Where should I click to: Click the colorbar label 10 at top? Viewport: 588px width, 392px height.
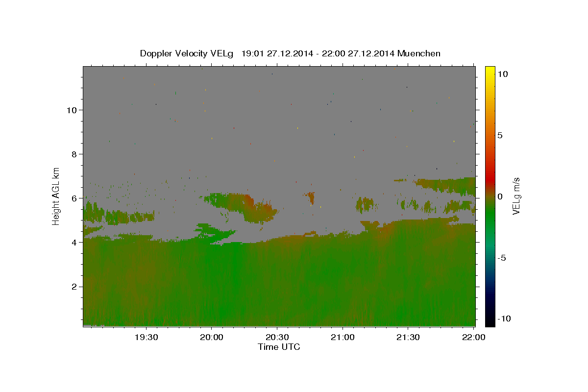(x=503, y=74)
